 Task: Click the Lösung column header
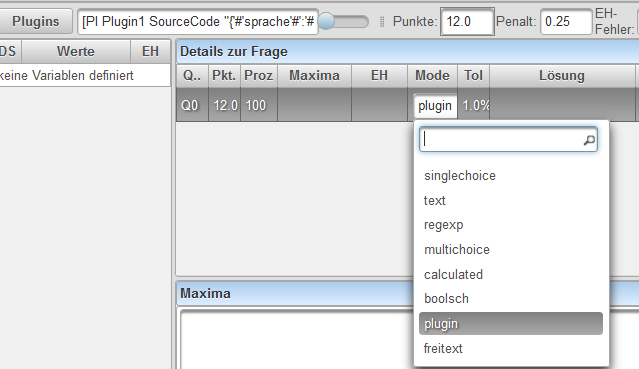tap(562, 76)
